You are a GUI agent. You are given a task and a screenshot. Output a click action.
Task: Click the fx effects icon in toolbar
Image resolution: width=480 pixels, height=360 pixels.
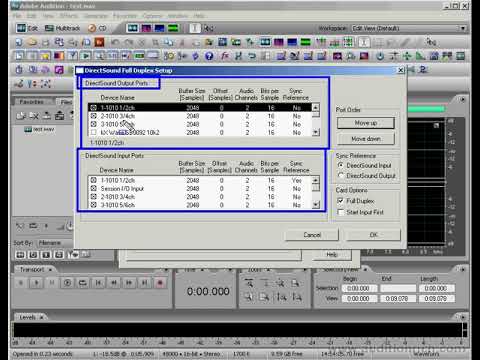tap(225, 56)
